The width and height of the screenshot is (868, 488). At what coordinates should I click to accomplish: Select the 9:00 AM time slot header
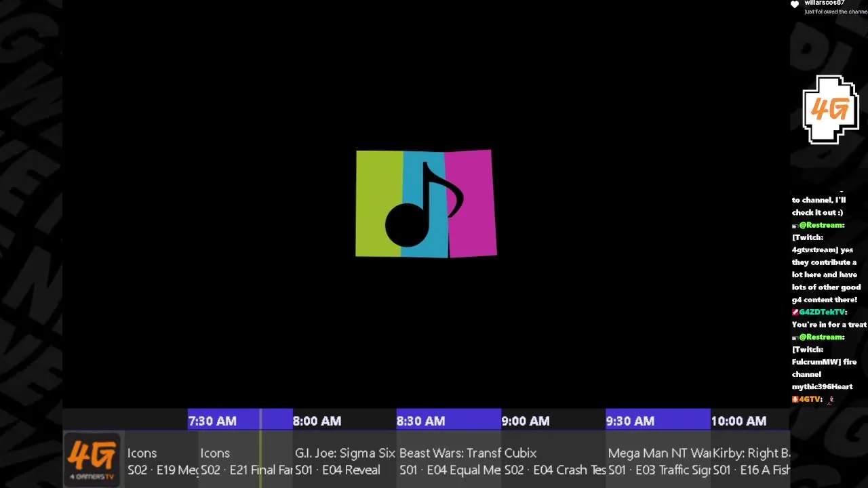(x=553, y=421)
